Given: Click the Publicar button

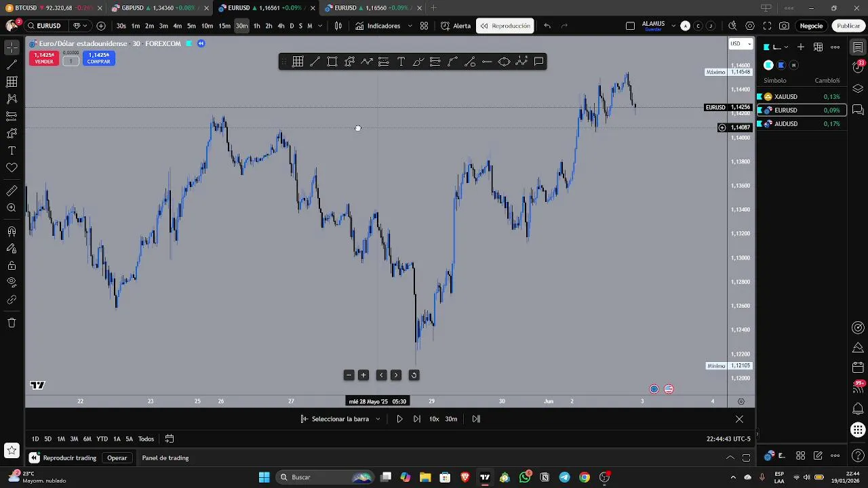Looking at the screenshot, I should 848,26.
